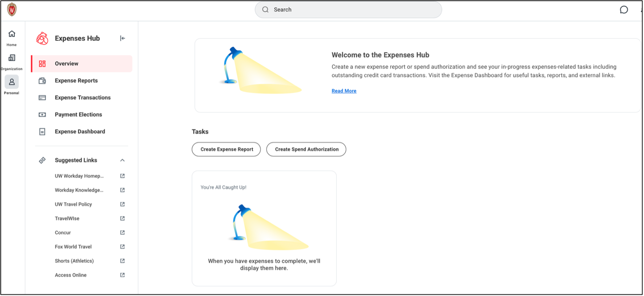
Task: Open the chat bubble icon
Action: [x=624, y=10]
